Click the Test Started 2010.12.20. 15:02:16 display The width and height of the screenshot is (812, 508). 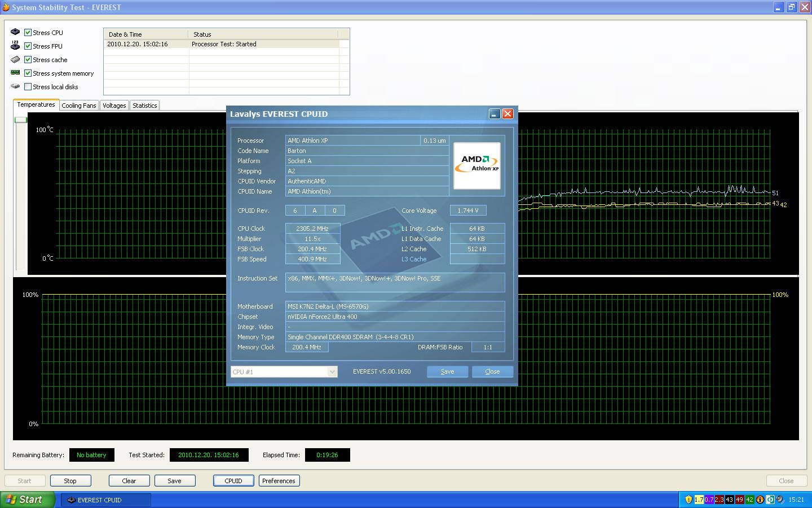[x=209, y=455]
